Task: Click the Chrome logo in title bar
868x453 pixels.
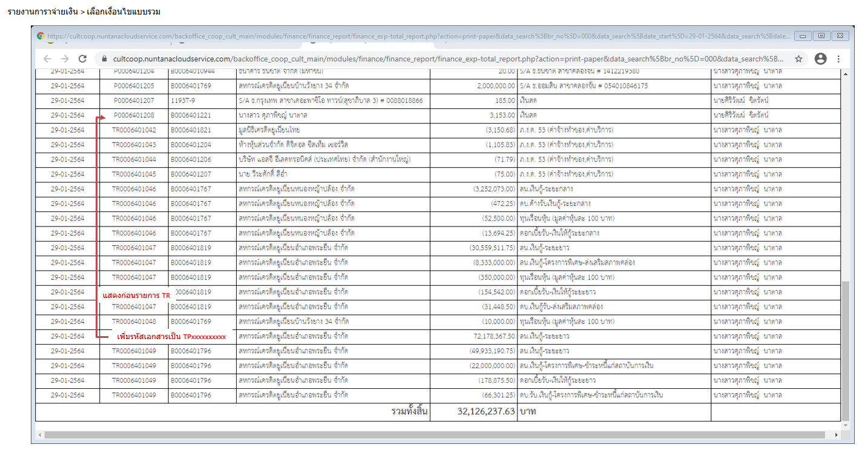Action: click(x=41, y=36)
